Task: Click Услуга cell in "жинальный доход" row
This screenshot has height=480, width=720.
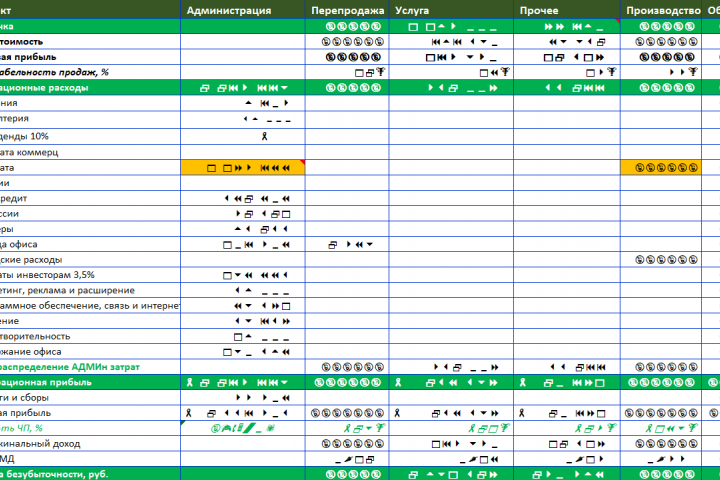Action: [451, 444]
